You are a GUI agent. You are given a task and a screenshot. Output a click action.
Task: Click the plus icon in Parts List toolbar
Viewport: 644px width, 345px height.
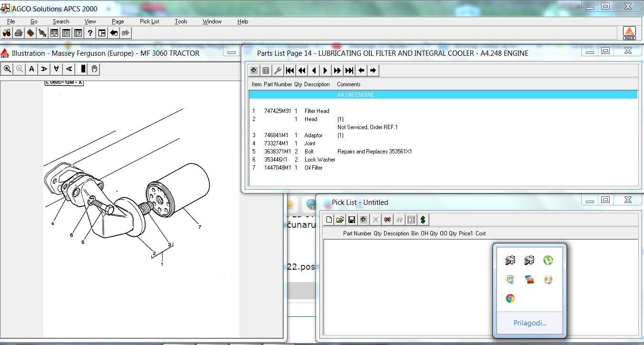click(x=254, y=71)
